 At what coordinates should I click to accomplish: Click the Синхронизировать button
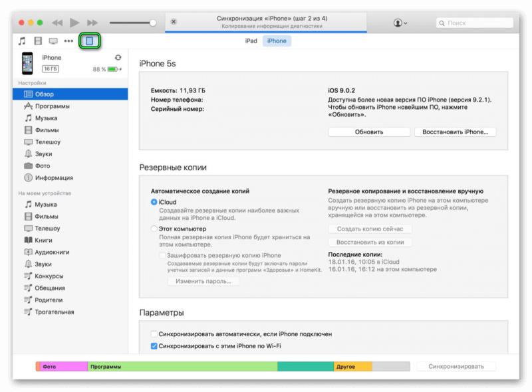point(456,366)
